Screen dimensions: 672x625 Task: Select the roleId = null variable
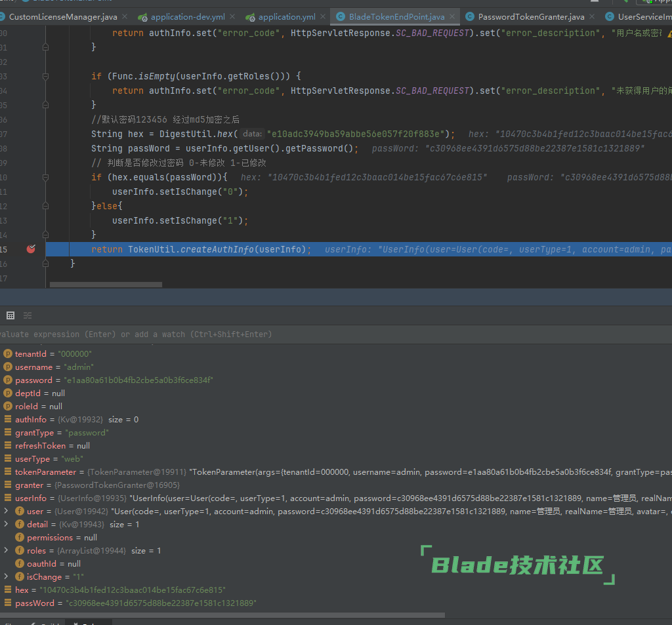(336, 406)
